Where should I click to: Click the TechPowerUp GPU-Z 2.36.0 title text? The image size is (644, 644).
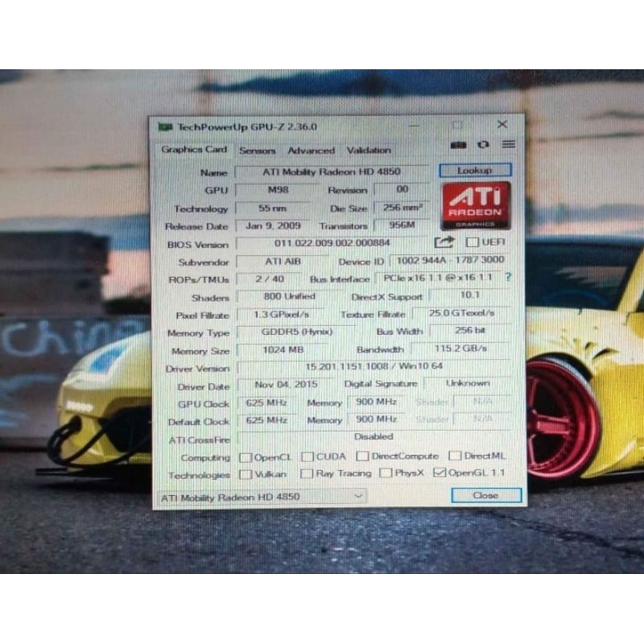click(x=247, y=127)
